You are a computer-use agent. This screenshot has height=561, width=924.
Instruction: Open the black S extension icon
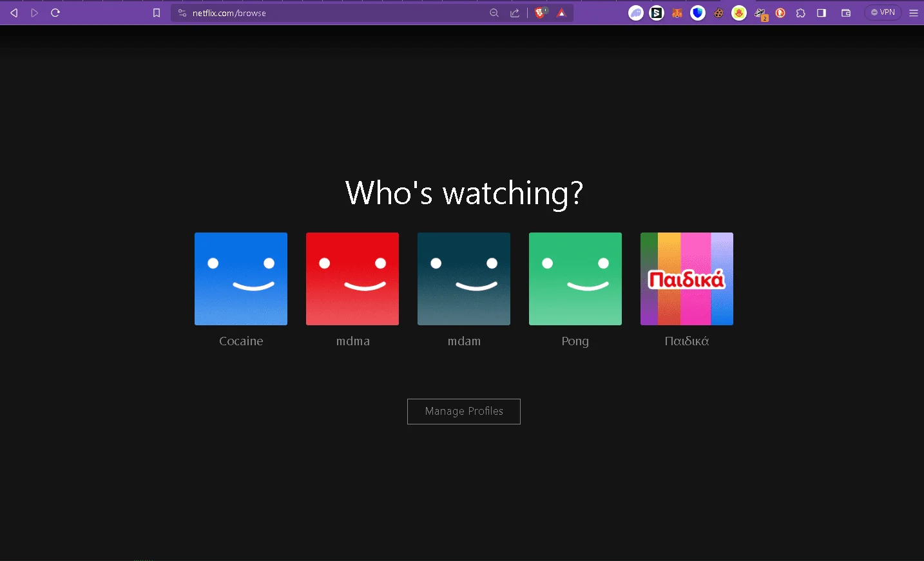pos(657,13)
